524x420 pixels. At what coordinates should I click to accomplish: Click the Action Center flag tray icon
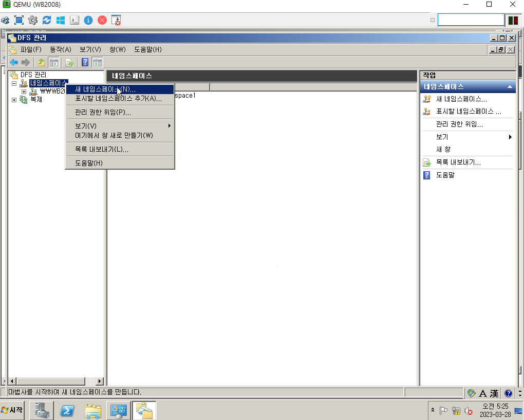[x=444, y=411]
